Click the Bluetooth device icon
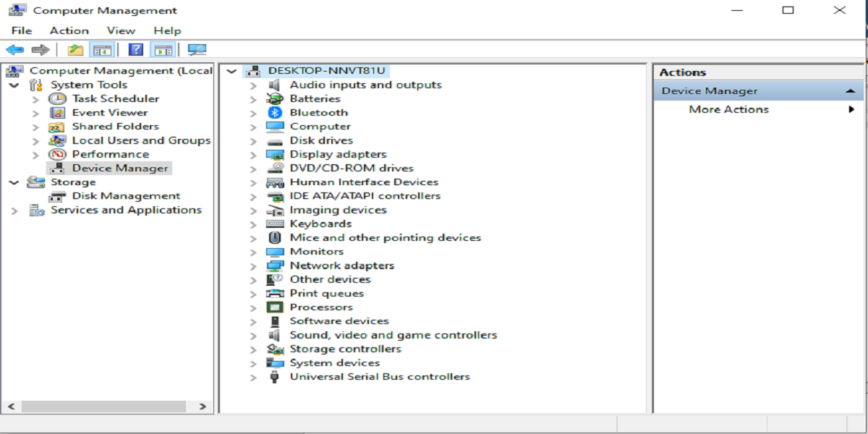Image resolution: width=868 pixels, height=434 pixels. pyautogui.click(x=275, y=113)
